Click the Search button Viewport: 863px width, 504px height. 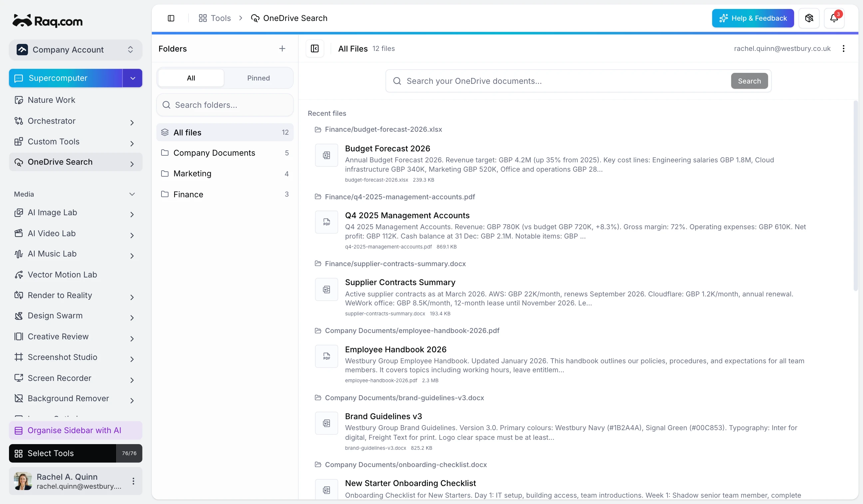coord(749,81)
